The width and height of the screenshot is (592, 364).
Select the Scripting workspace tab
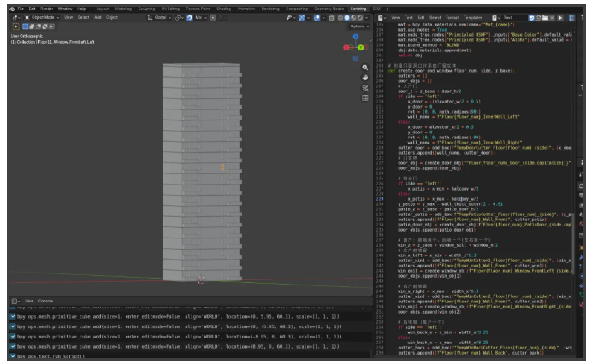[x=358, y=9]
